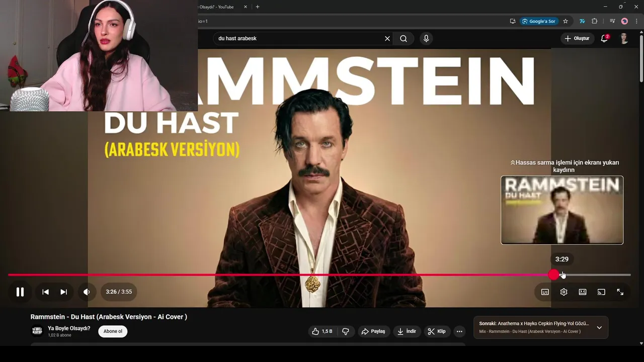Create a clip with Klip button

click(x=437, y=331)
